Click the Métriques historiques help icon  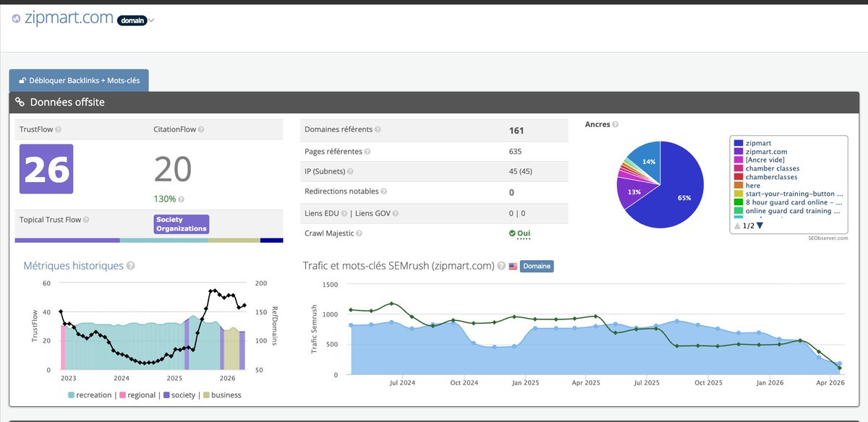130,266
